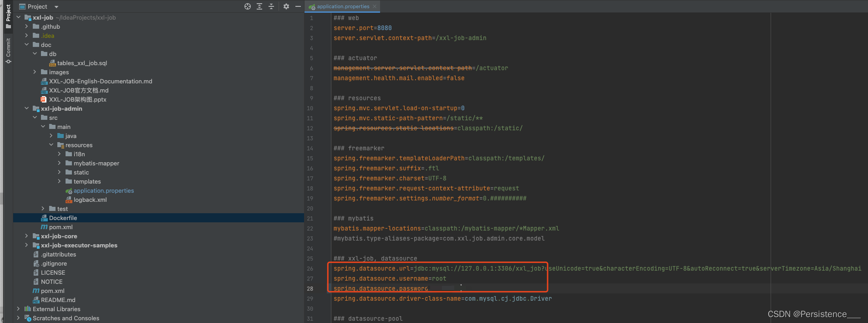Screen dimensions: 868x323
Task: Select pom.xml under xxl-job-admin
Action: click(x=61, y=227)
